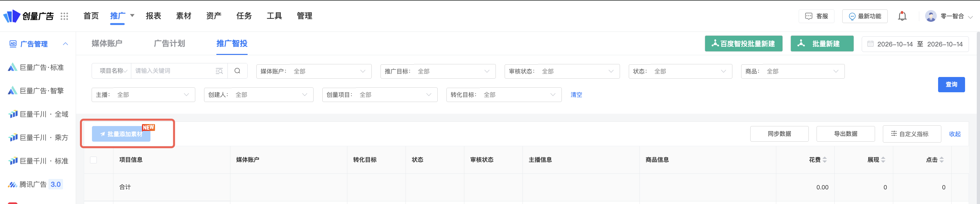The height and width of the screenshot is (204, 980).
Task: Select 腾讯广告 3.0 in the sidebar
Action: pyautogui.click(x=35, y=184)
